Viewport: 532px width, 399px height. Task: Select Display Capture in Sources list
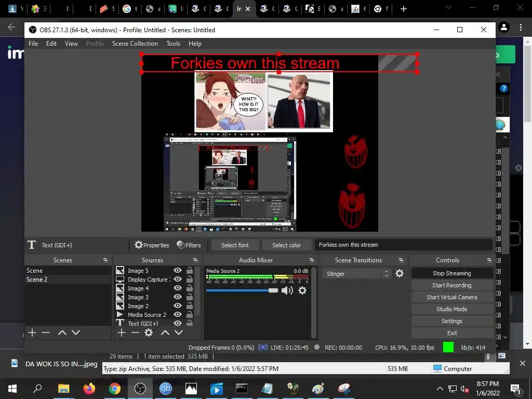(x=148, y=279)
